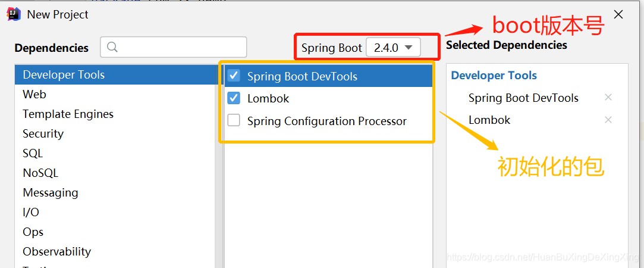Click the dependencies search input field
Image resolution: width=644 pixels, height=268 pixels.
pyautogui.click(x=173, y=47)
